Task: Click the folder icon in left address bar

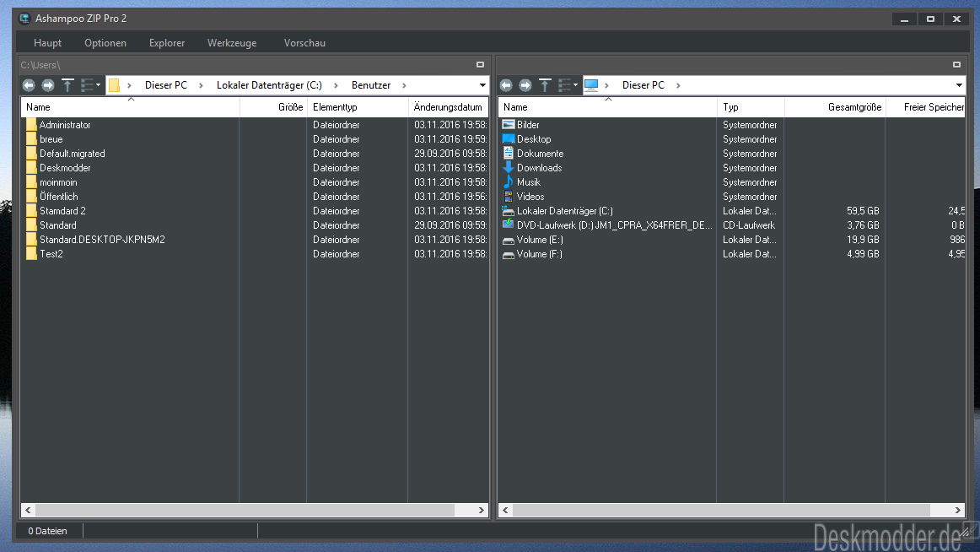Action: click(x=114, y=85)
